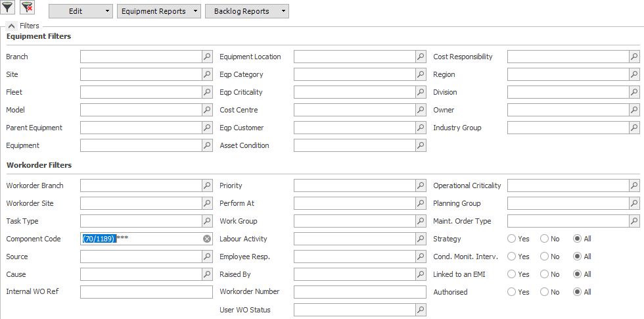This screenshot has width=644, height=319.
Task: Open lookup for the Model field
Action: click(x=207, y=110)
